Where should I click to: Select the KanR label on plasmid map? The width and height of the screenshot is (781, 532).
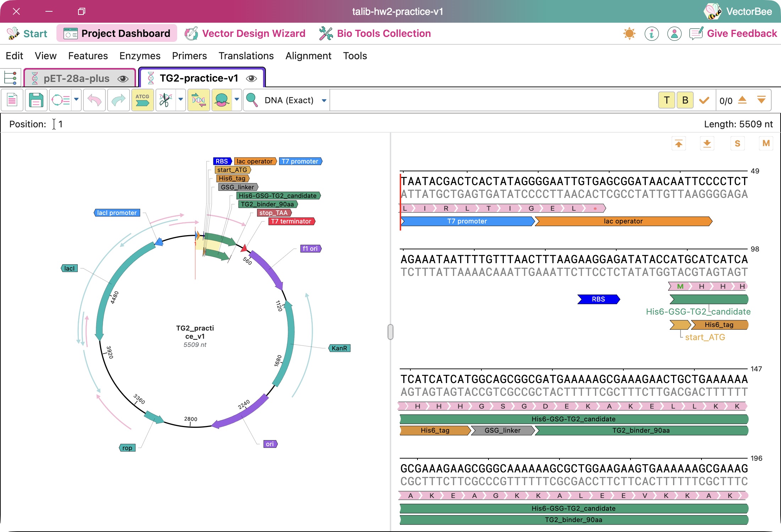339,348
